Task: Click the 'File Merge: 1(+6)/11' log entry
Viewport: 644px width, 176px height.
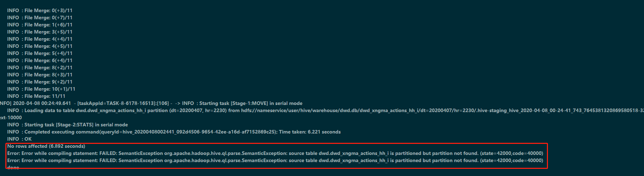Action: (40, 25)
